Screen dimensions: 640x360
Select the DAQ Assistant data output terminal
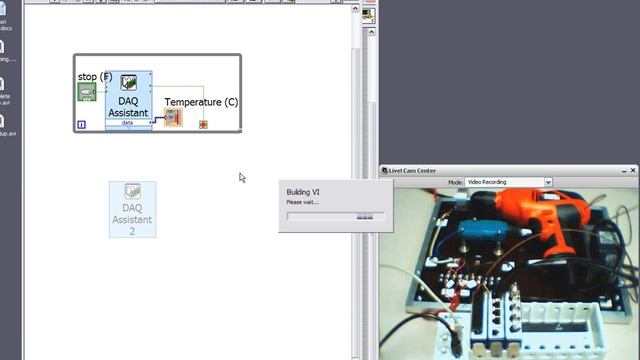pyautogui.click(x=128, y=122)
